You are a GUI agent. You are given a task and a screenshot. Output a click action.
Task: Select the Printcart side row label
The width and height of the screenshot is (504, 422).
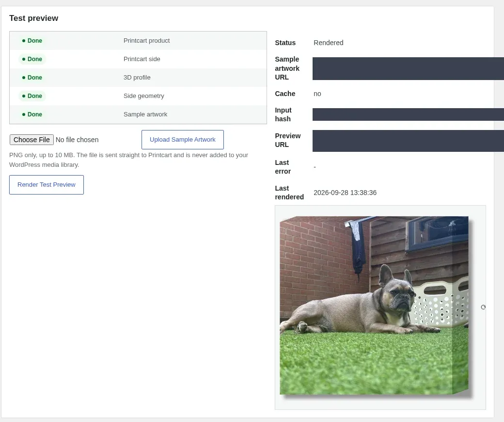click(142, 59)
